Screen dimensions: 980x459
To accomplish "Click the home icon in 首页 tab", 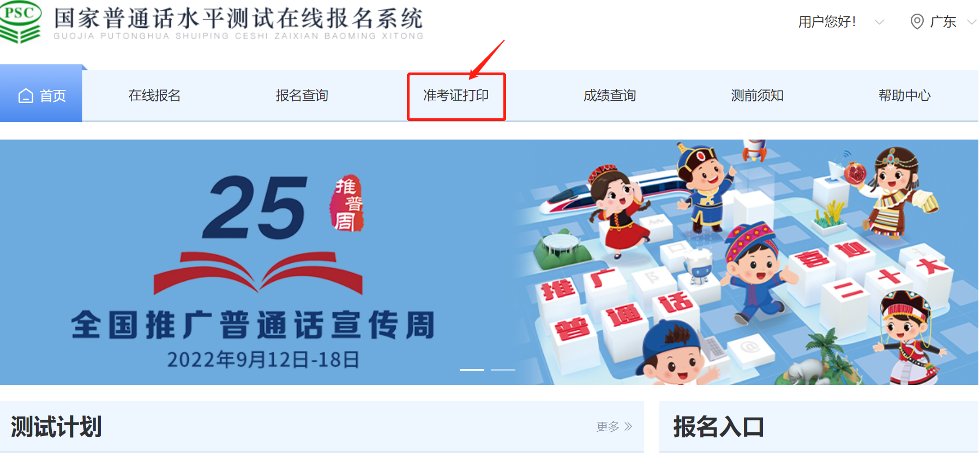I will tap(26, 96).
